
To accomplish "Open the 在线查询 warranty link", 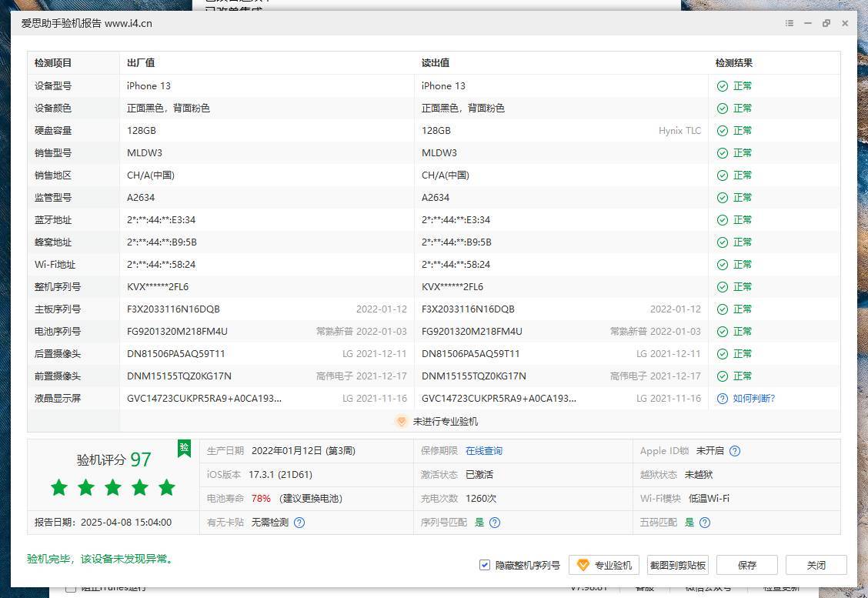I will pos(484,451).
